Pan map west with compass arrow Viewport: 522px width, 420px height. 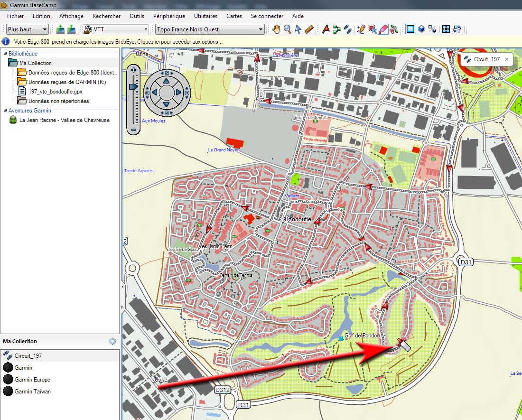tap(154, 93)
